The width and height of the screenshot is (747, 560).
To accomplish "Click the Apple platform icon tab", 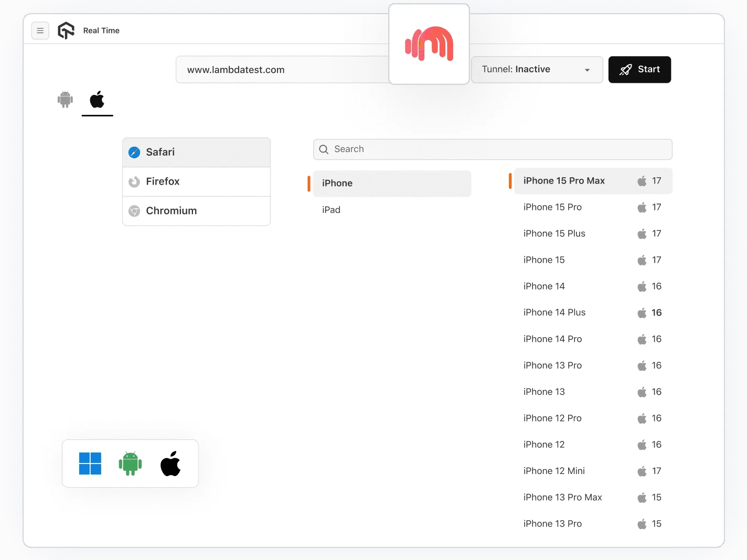I will tap(97, 99).
